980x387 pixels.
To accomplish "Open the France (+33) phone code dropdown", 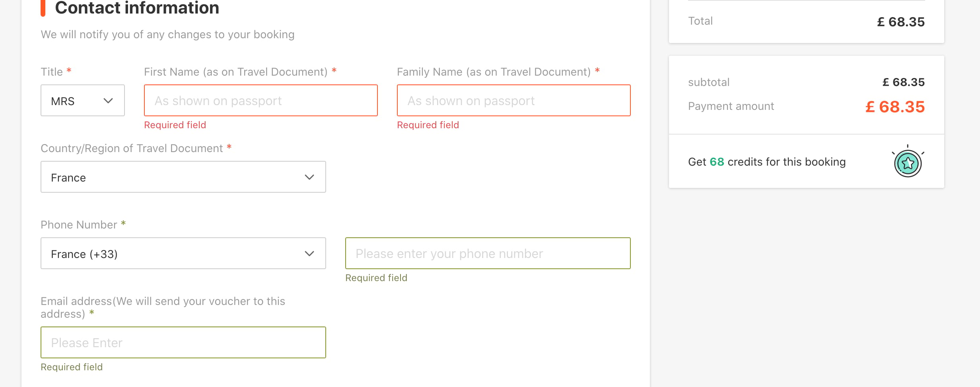I will click(183, 253).
